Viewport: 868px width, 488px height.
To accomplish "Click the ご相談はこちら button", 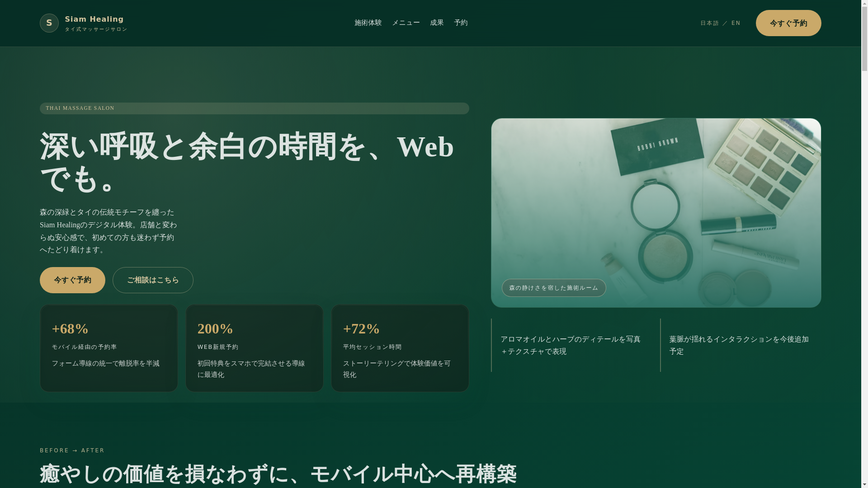I will tap(153, 280).
